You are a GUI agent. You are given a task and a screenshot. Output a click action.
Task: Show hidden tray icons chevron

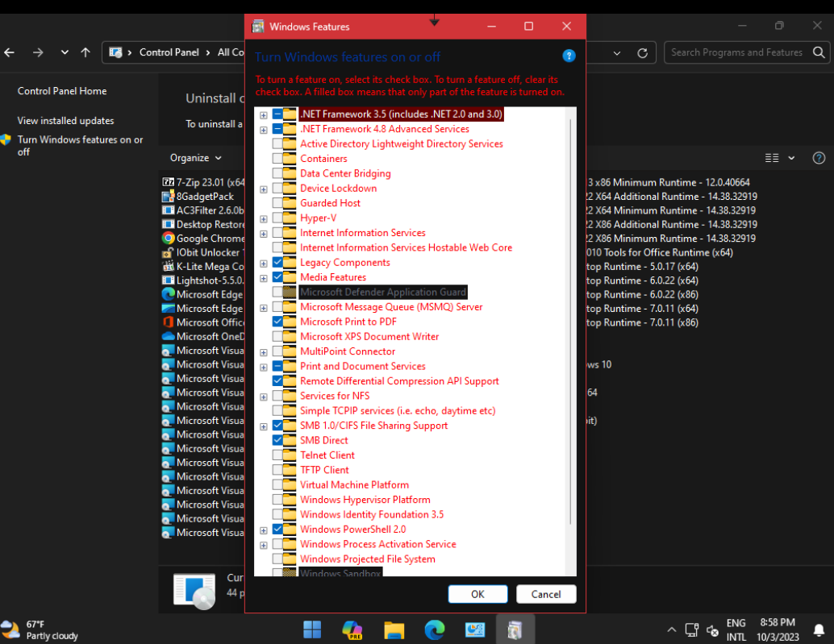672,629
